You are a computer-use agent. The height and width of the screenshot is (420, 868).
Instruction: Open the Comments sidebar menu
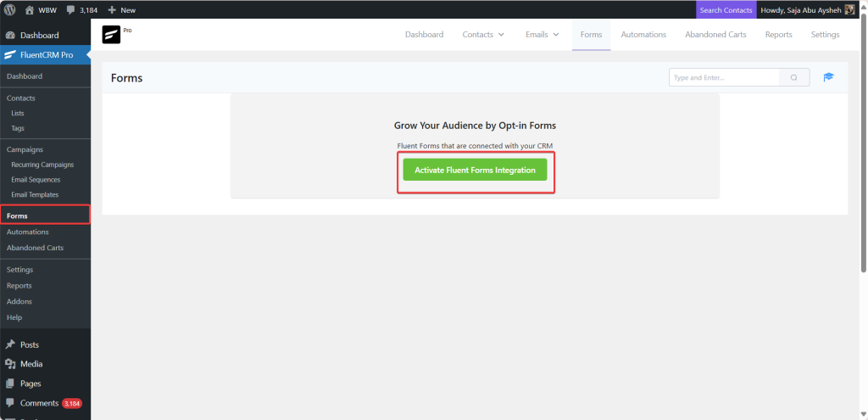(46, 403)
